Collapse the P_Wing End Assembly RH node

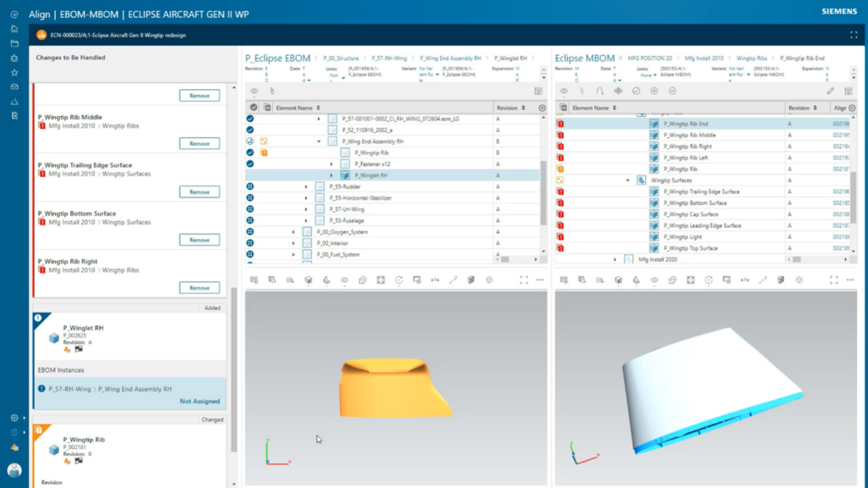click(x=319, y=141)
